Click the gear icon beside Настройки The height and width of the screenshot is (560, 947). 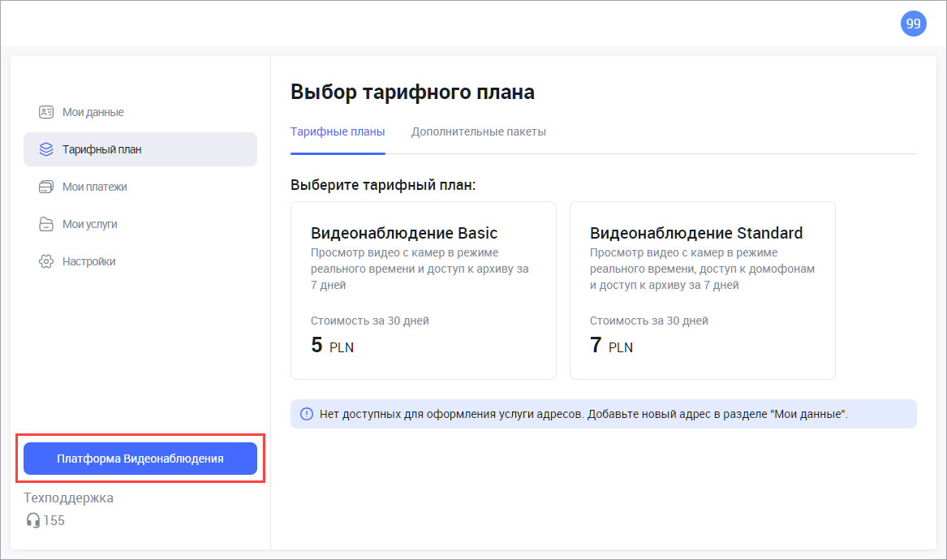tap(46, 261)
